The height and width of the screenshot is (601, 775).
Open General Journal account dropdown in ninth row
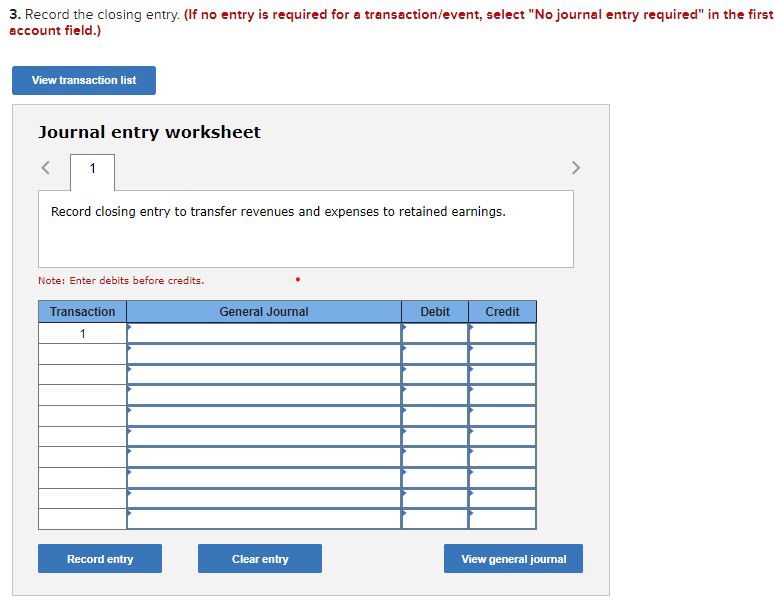point(264,498)
